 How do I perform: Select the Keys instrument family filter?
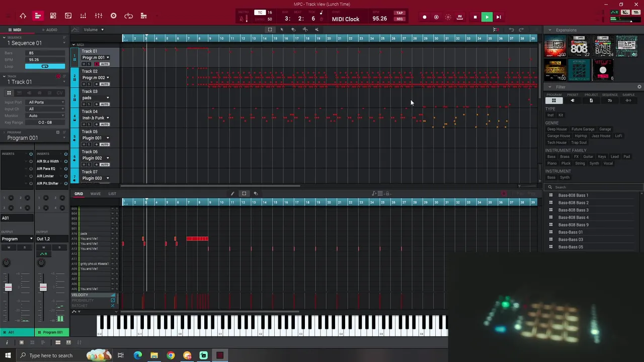click(x=602, y=156)
